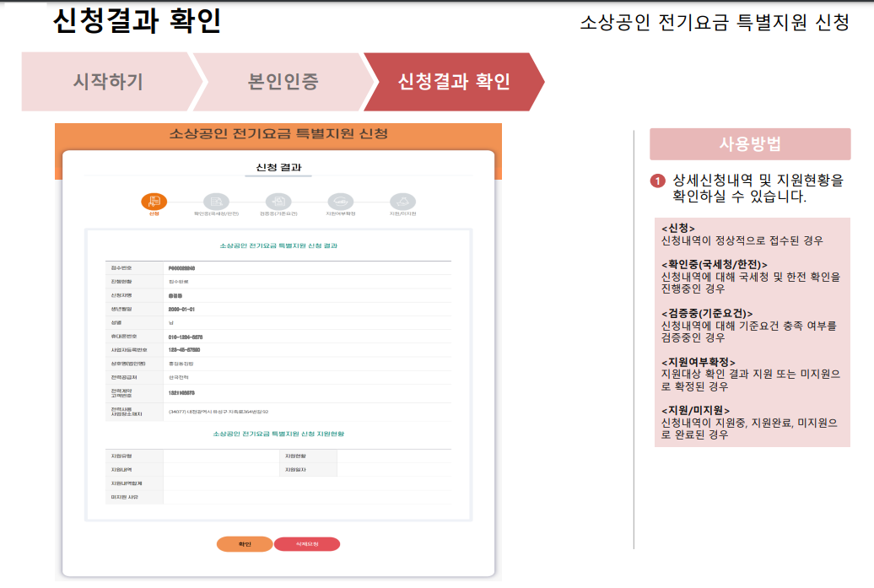Screen dimensions: 874x588
Task: Select the 지원/미지원 step icon
Action: 402,201
